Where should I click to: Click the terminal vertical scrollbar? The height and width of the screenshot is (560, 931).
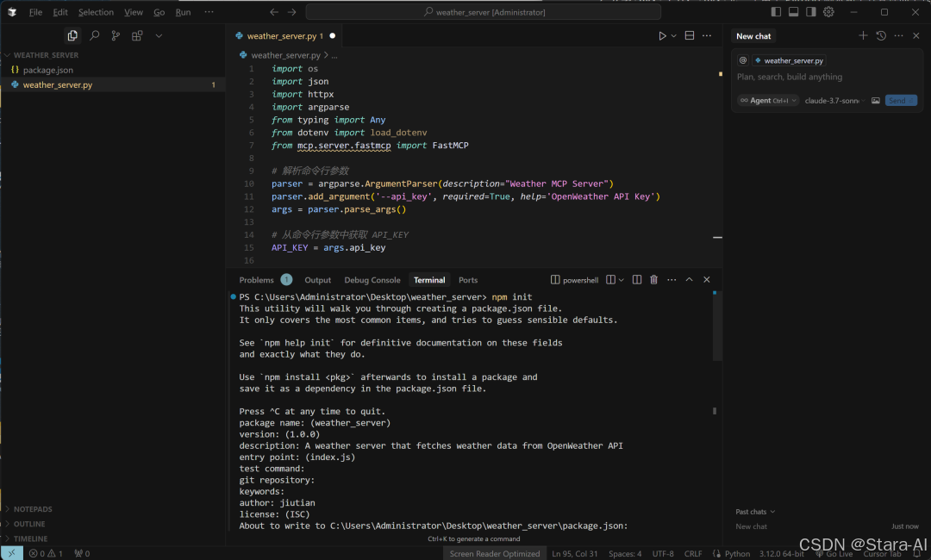coord(717,327)
